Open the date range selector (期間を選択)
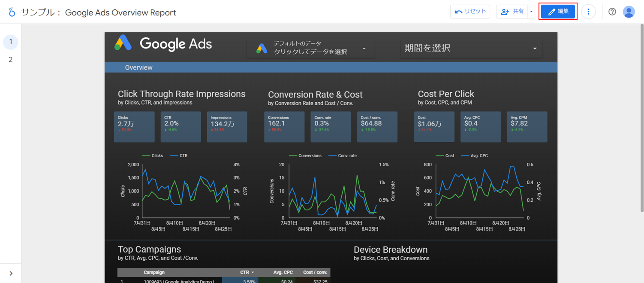The width and height of the screenshot is (644, 283). [x=471, y=48]
